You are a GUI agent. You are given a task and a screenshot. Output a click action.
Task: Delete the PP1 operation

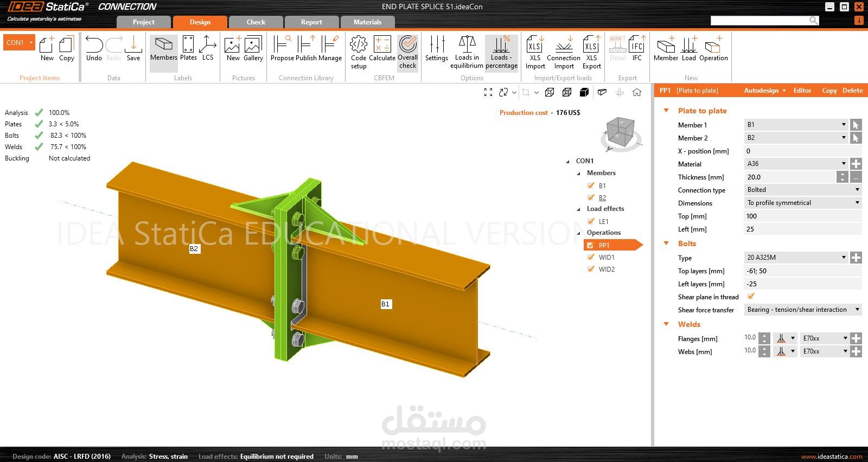853,91
